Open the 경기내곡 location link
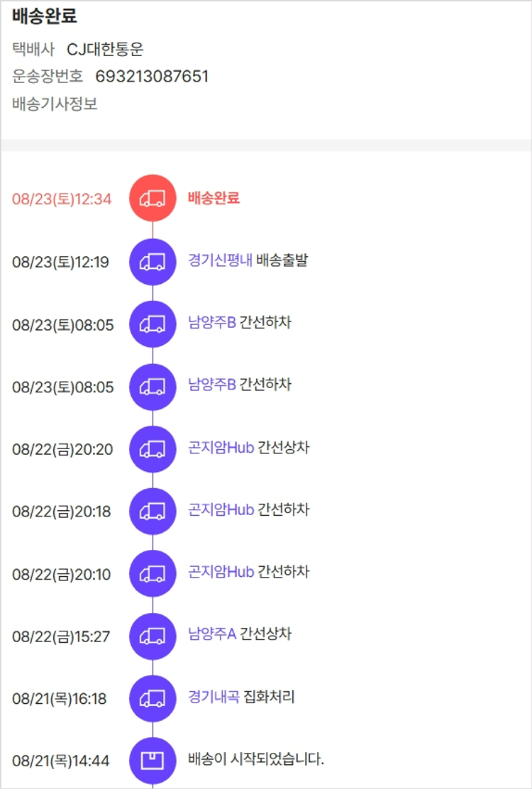The width and height of the screenshot is (532, 789). [x=214, y=697]
